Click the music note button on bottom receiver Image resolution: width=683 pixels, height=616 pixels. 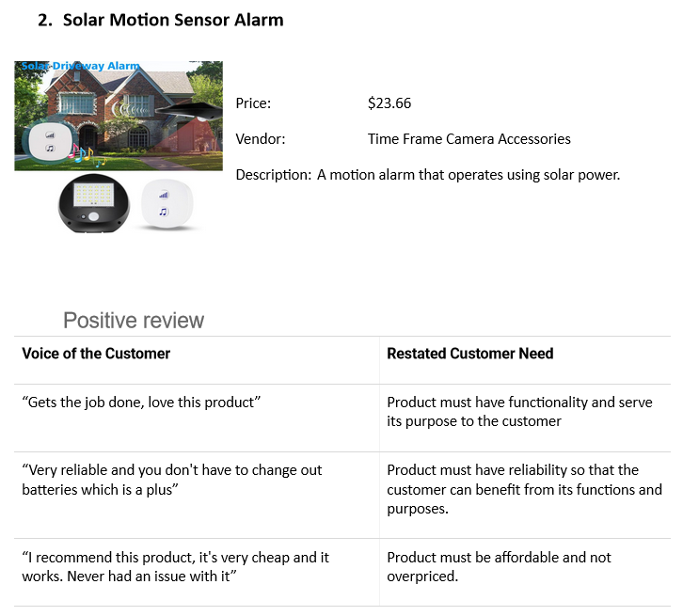(163, 213)
